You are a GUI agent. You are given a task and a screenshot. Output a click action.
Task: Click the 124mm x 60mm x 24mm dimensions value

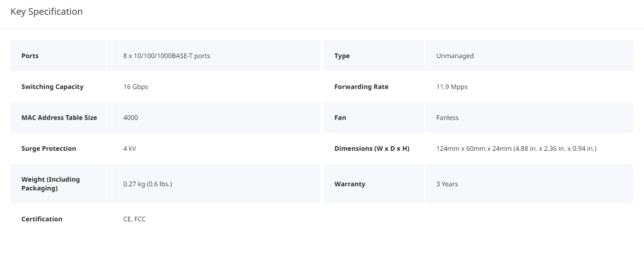[516, 148]
